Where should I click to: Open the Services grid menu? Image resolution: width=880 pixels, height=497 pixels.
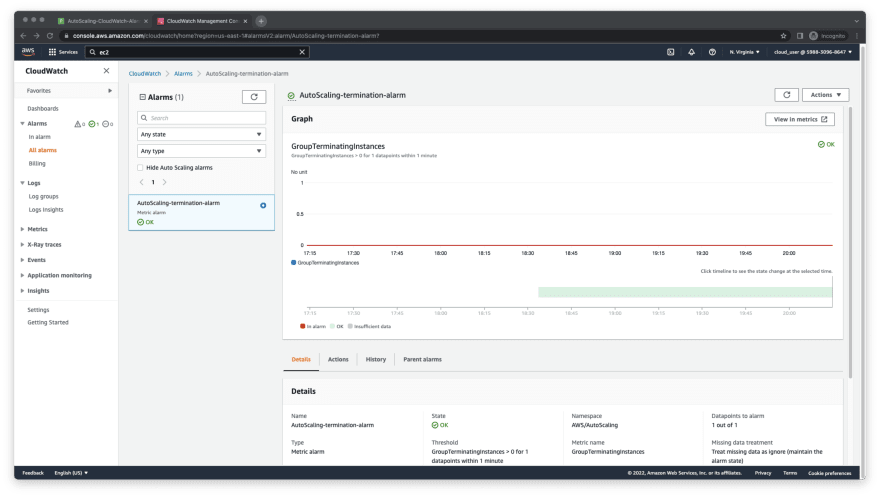pyautogui.click(x=63, y=52)
